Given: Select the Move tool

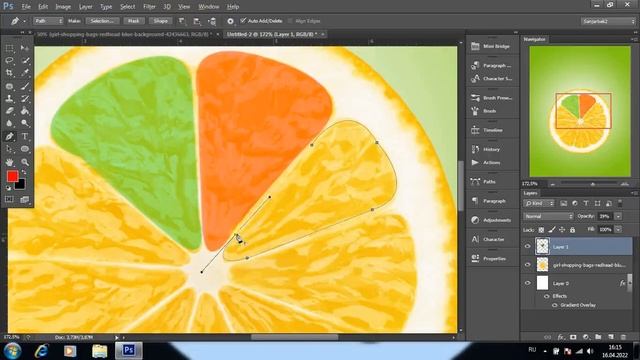Looking at the screenshot, I should 24,48.
